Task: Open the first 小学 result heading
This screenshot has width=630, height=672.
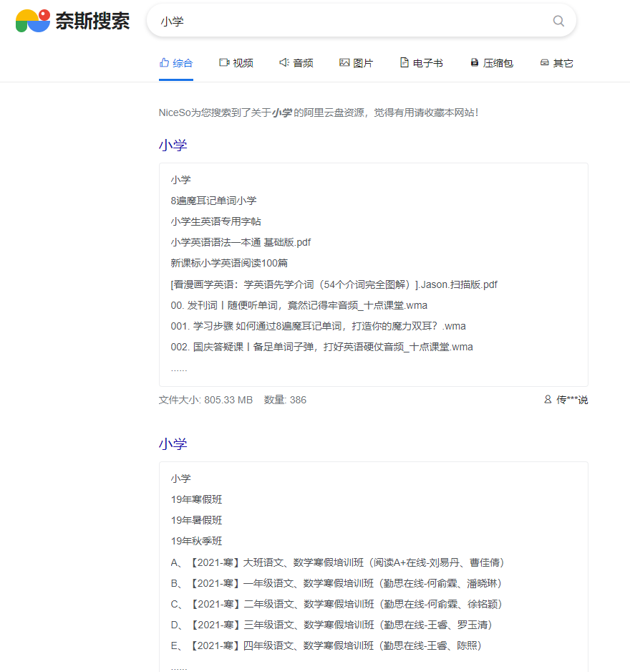Action: (x=172, y=145)
